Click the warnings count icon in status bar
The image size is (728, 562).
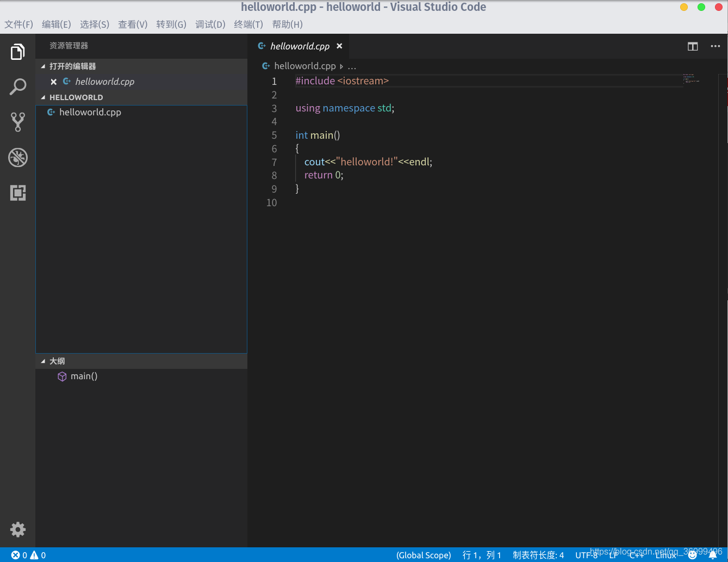[x=34, y=555]
